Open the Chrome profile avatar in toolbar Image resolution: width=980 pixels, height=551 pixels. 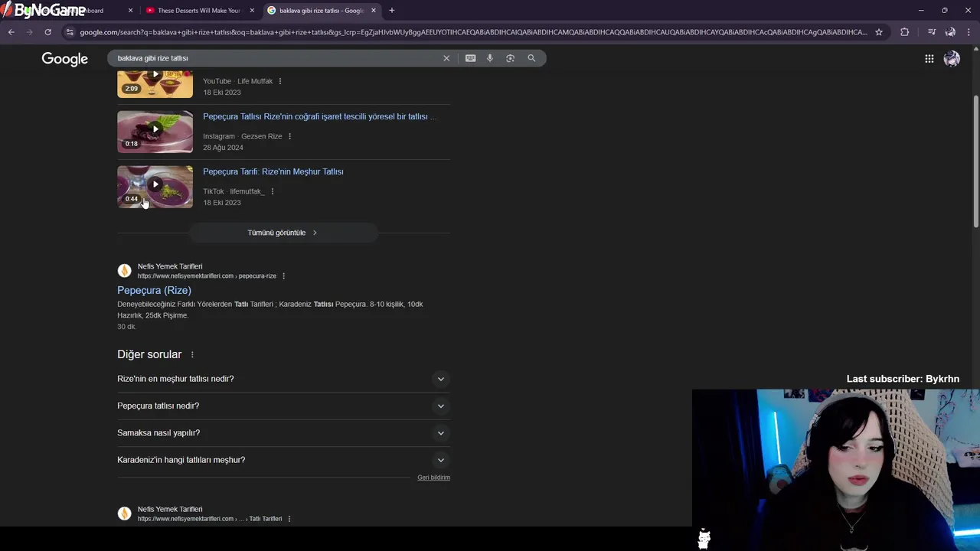pyautogui.click(x=950, y=32)
